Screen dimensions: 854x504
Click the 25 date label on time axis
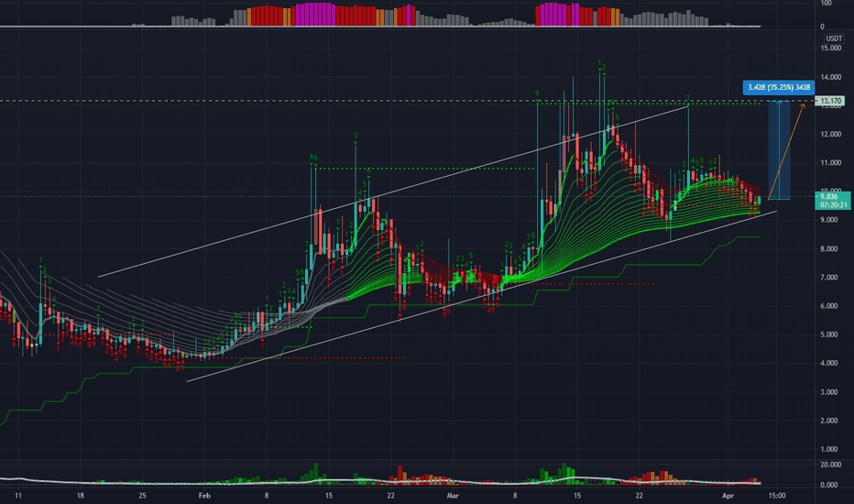pos(143,496)
